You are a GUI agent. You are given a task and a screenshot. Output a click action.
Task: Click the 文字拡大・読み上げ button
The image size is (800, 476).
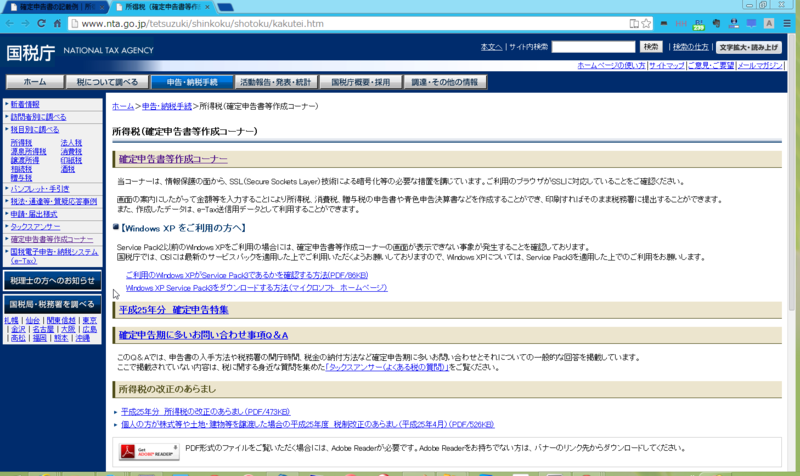tap(748, 47)
